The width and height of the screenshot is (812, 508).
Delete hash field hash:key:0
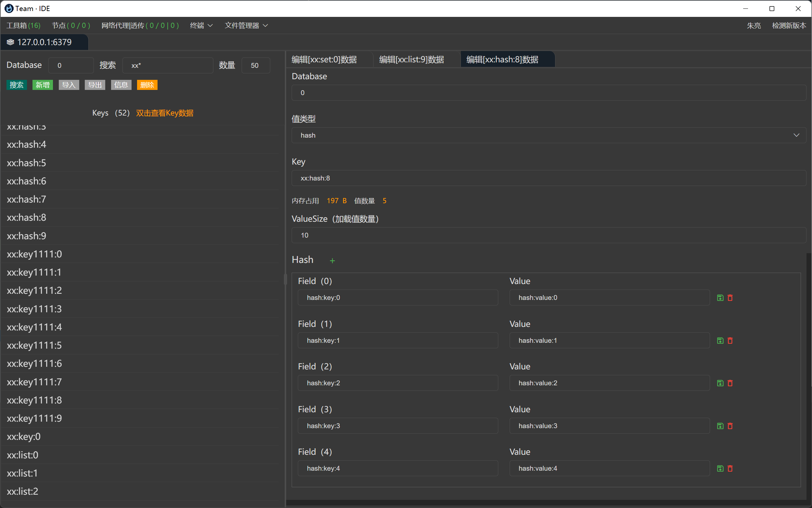[730, 298]
